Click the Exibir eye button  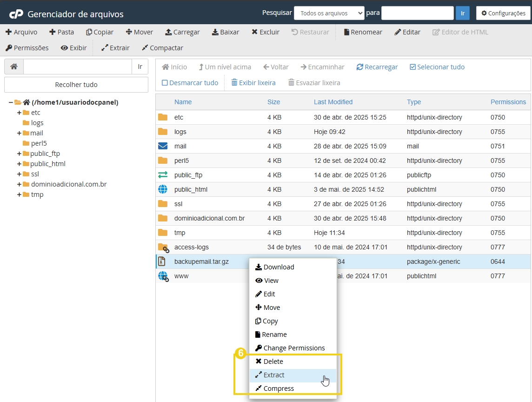[x=73, y=48]
